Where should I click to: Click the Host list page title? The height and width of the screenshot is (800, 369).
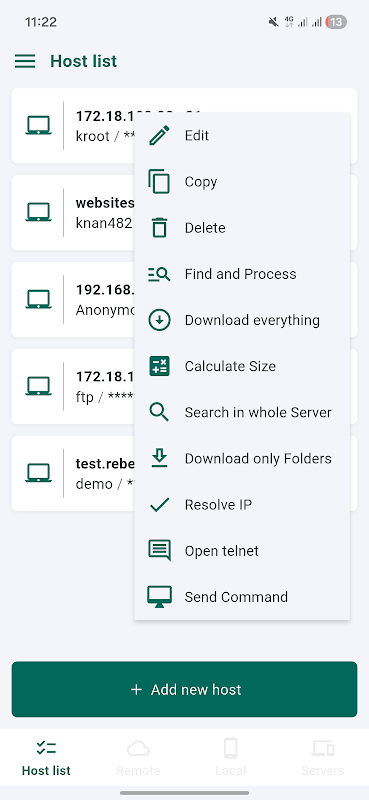tap(84, 61)
